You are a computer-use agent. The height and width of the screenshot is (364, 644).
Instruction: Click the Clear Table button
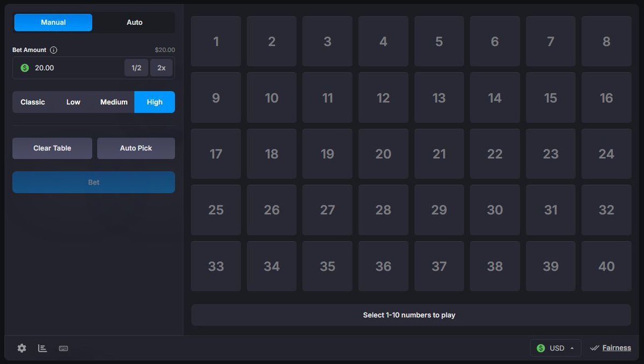click(x=52, y=148)
